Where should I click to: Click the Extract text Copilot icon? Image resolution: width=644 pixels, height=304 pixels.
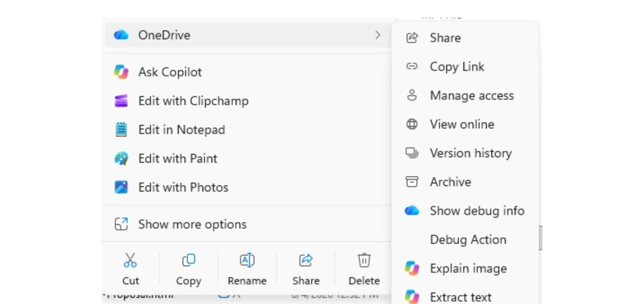[x=412, y=296]
